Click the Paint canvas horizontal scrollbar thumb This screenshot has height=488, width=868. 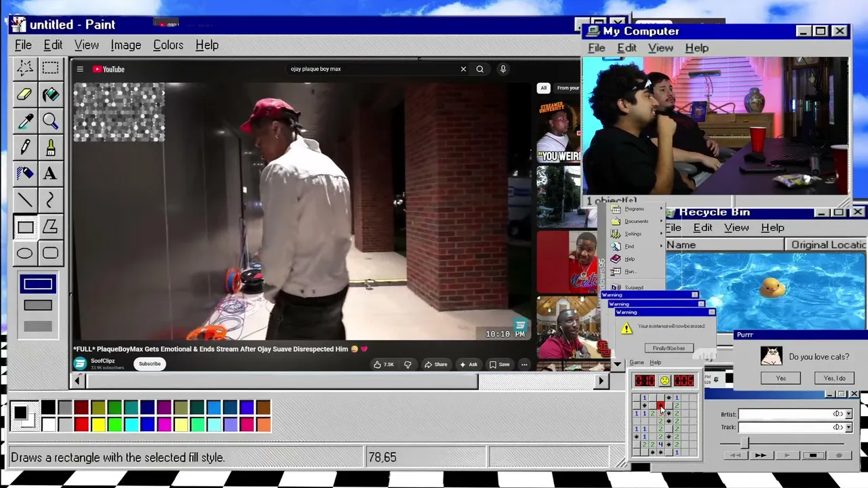pyautogui.click(x=281, y=382)
